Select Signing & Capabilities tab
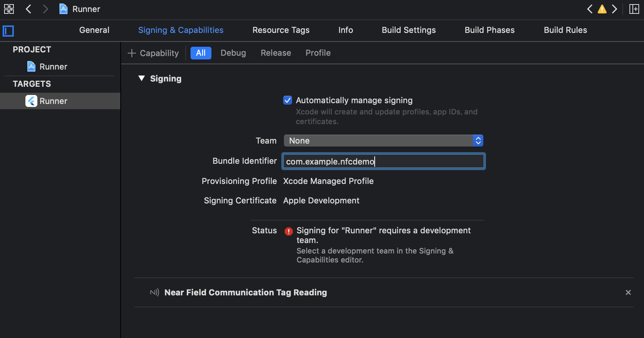The height and width of the screenshot is (338, 644). pos(181,30)
